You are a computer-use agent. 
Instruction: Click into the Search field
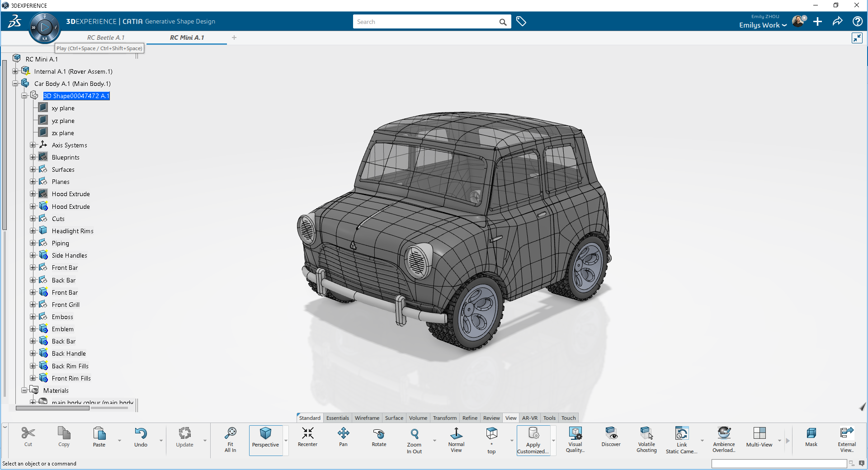coord(425,22)
